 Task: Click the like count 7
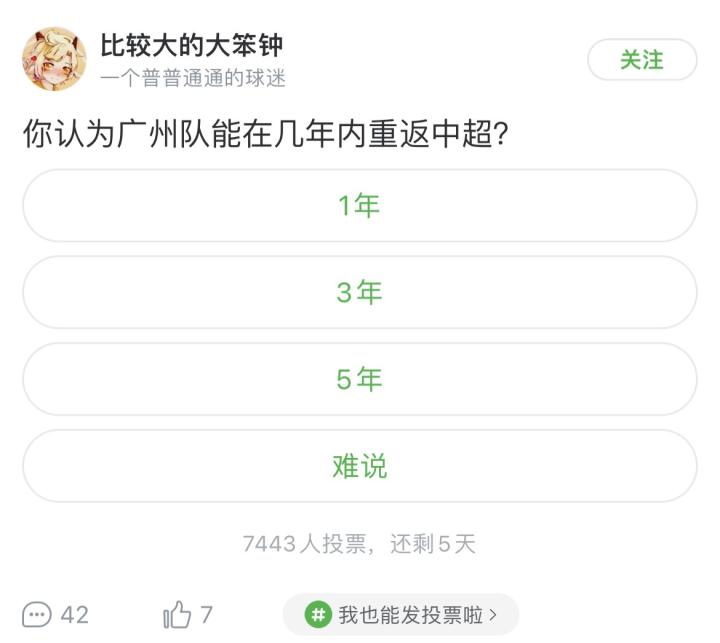pyautogui.click(x=206, y=614)
